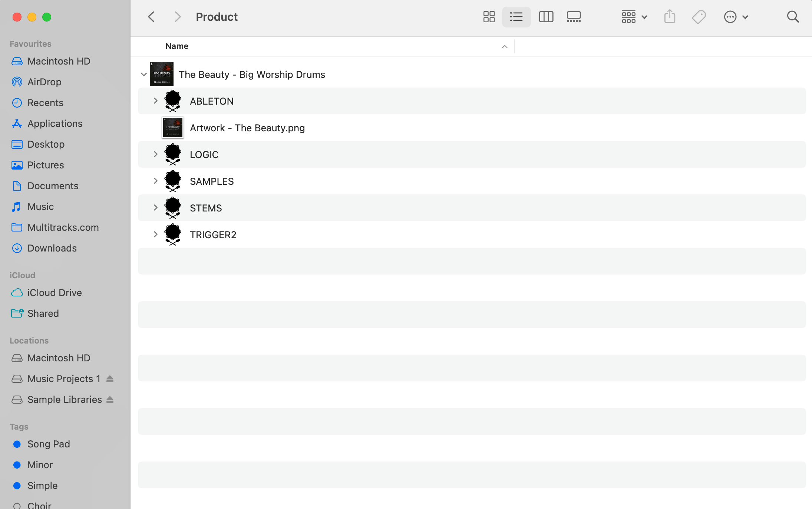
Task: Click Macintosh HD drive icon under Locations
Action: (17, 358)
